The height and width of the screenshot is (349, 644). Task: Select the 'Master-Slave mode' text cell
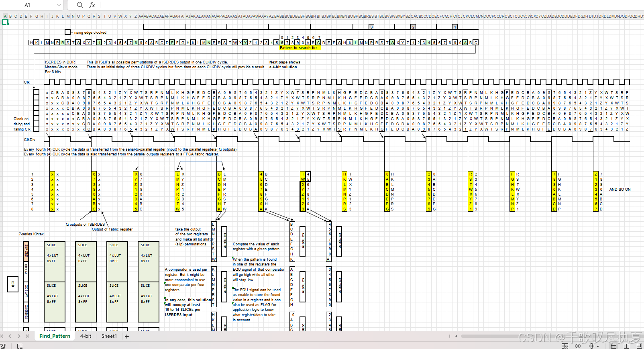61,67
